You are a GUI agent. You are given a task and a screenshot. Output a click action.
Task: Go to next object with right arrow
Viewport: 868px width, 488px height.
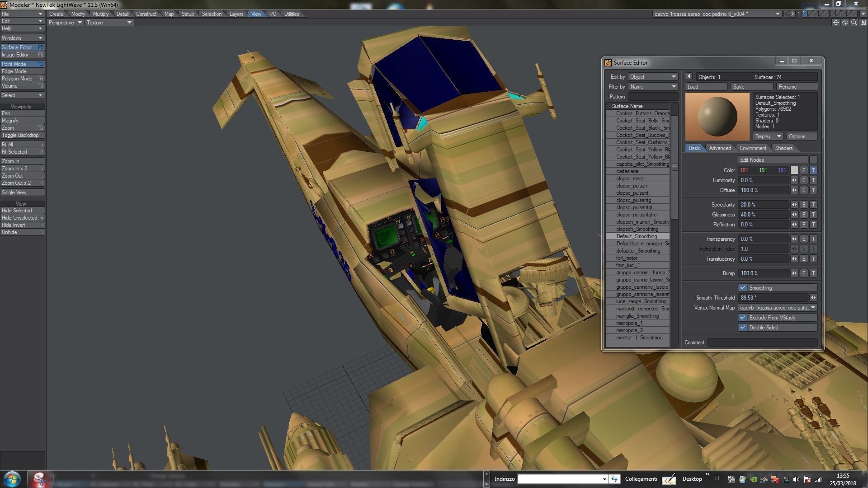[793, 14]
